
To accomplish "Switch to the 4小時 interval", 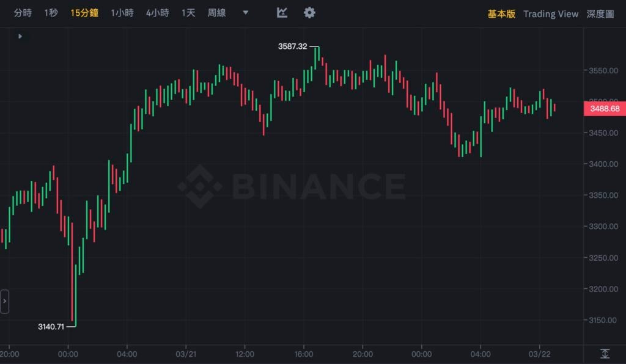I will click(x=157, y=13).
